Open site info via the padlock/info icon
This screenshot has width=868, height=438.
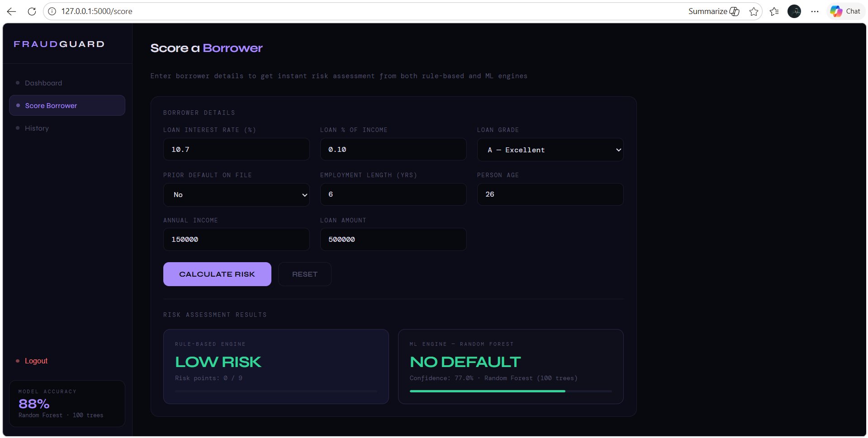click(52, 11)
